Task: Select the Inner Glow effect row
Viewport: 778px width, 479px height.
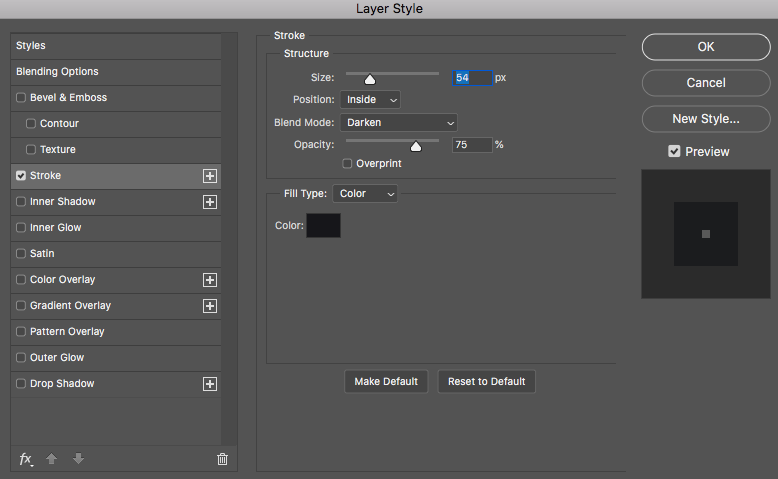Action: tap(116, 227)
